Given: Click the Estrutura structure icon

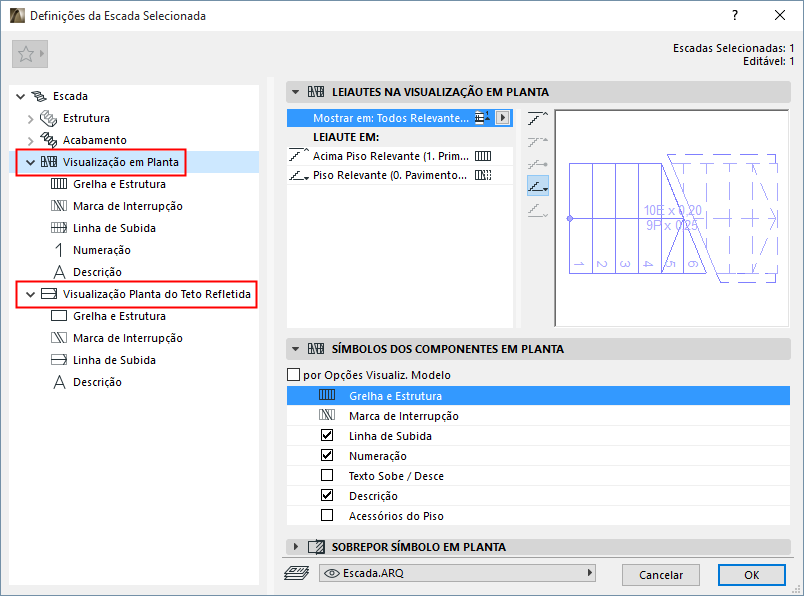Looking at the screenshot, I should pos(48,118).
